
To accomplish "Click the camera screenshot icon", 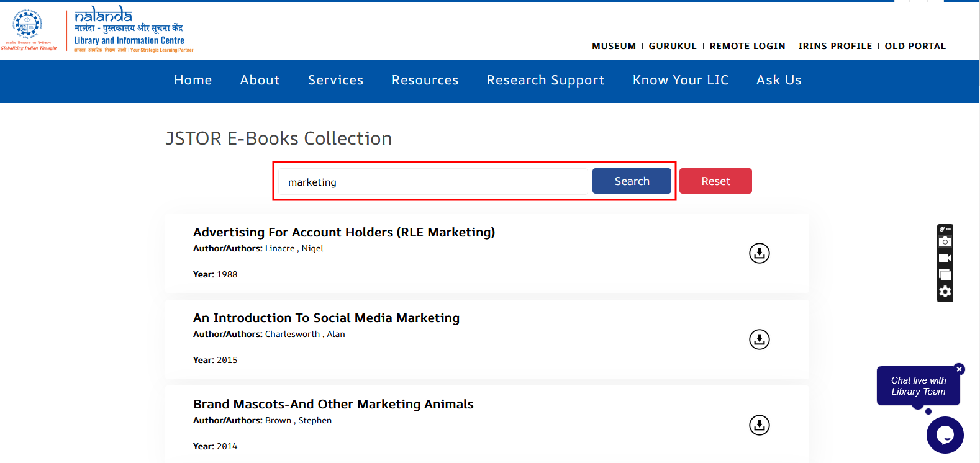I will click(x=945, y=241).
